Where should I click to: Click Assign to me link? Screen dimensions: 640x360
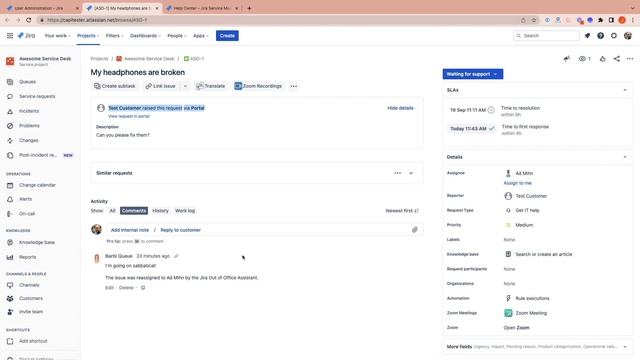518,183
